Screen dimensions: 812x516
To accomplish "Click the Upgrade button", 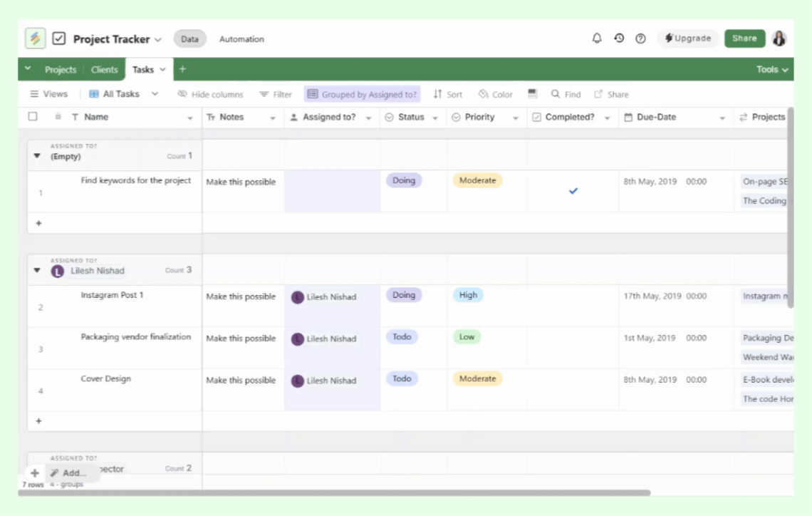I will (x=687, y=38).
